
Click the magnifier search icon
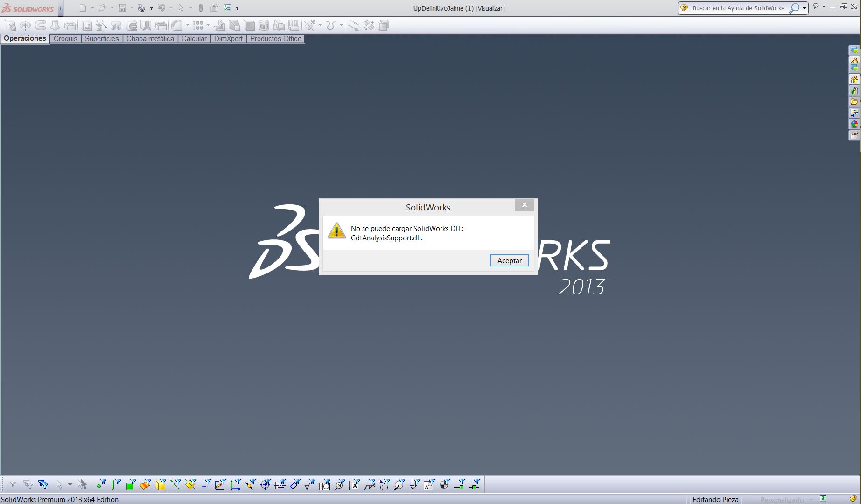click(x=794, y=8)
